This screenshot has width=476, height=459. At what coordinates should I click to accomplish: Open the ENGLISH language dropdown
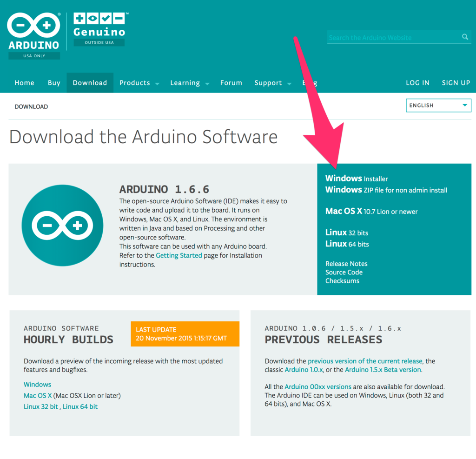tap(438, 106)
